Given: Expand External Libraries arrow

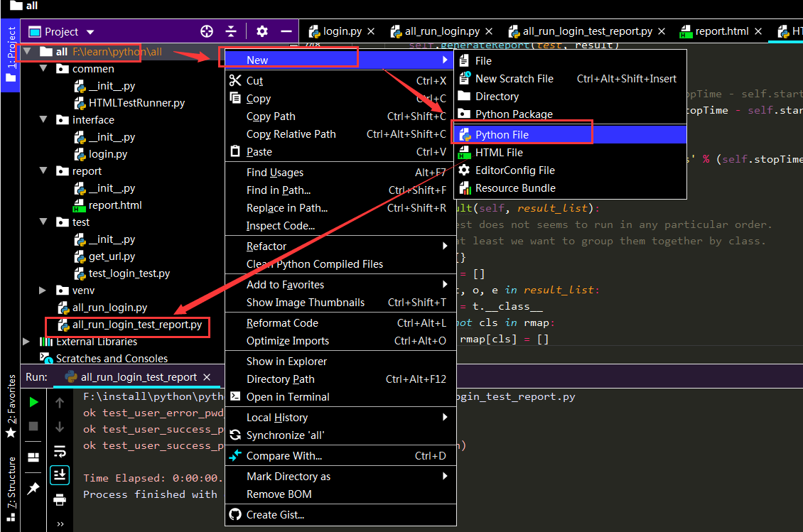Looking at the screenshot, I should pos(26,342).
